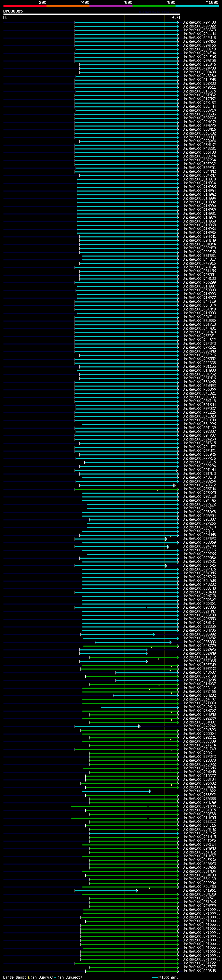
Task: Choose the UniRef100_B0CS39 hit
Action: coord(199,742)
